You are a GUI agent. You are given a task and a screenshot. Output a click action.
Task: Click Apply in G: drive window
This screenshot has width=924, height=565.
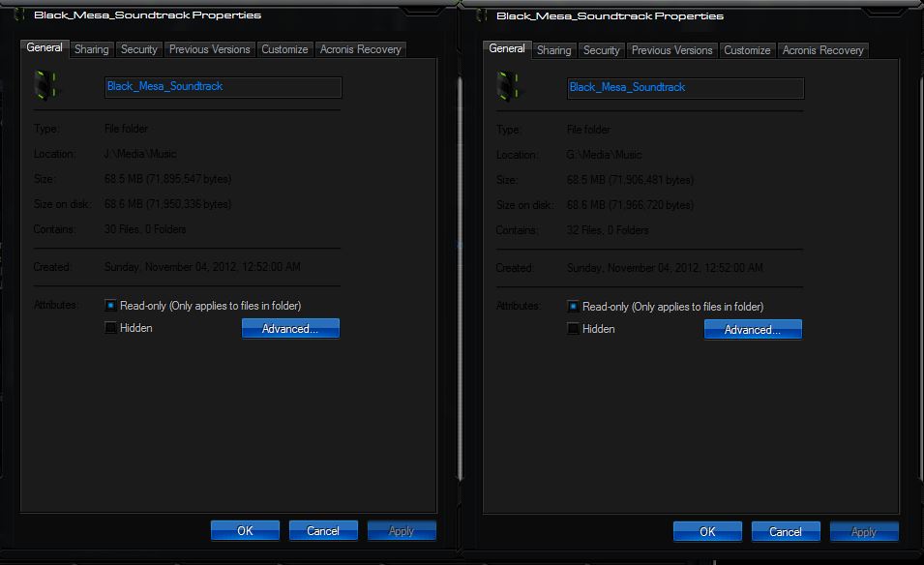pos(864,532)
